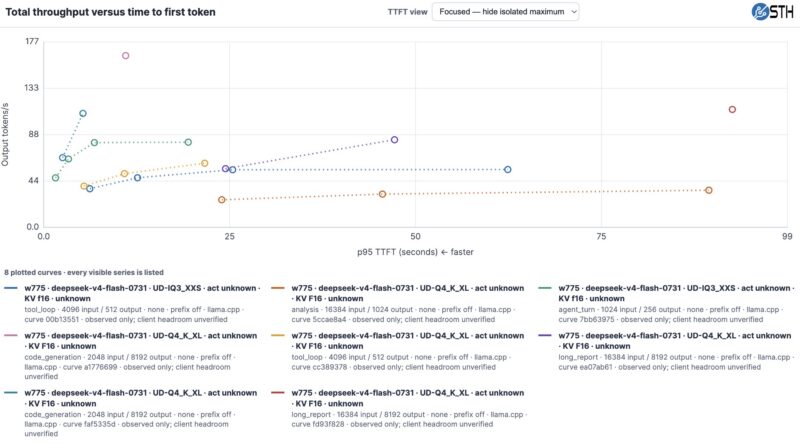Click the purple point at far end of long_report curve
The image size is (800, 444).
[x=394, y=140]
